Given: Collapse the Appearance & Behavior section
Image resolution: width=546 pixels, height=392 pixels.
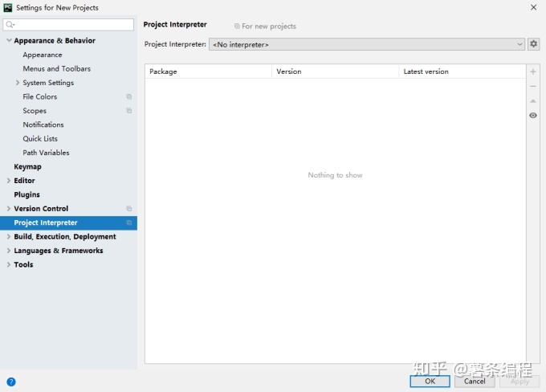Looking at the screenshot, I should point(9,40).
